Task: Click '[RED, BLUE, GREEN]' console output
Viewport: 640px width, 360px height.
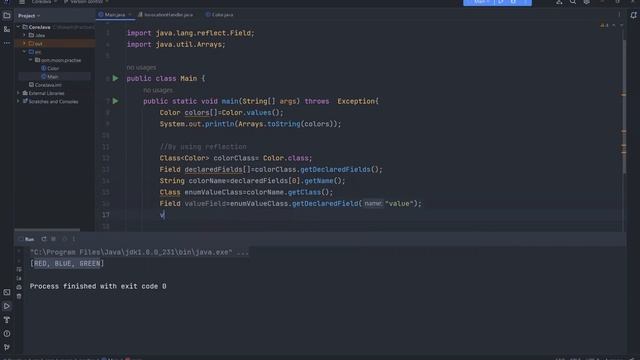Action: coord(67,264)
